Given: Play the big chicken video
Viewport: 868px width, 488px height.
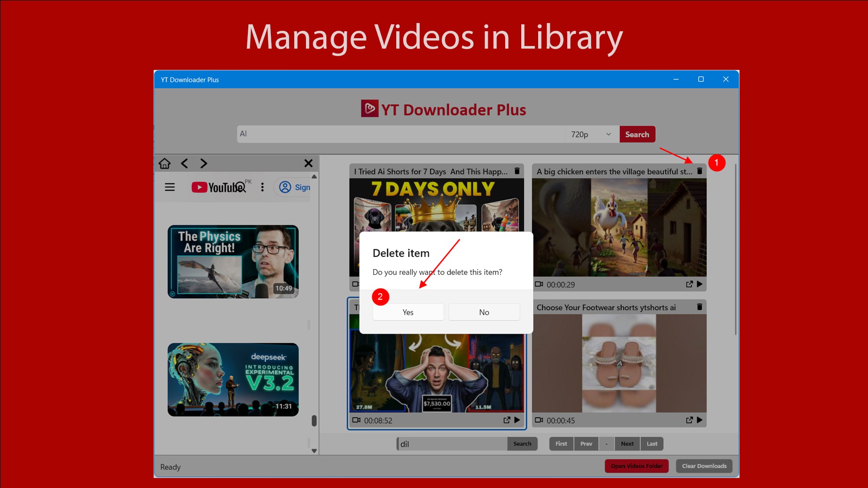Looking at the screenshot, I should coord(700,284).
